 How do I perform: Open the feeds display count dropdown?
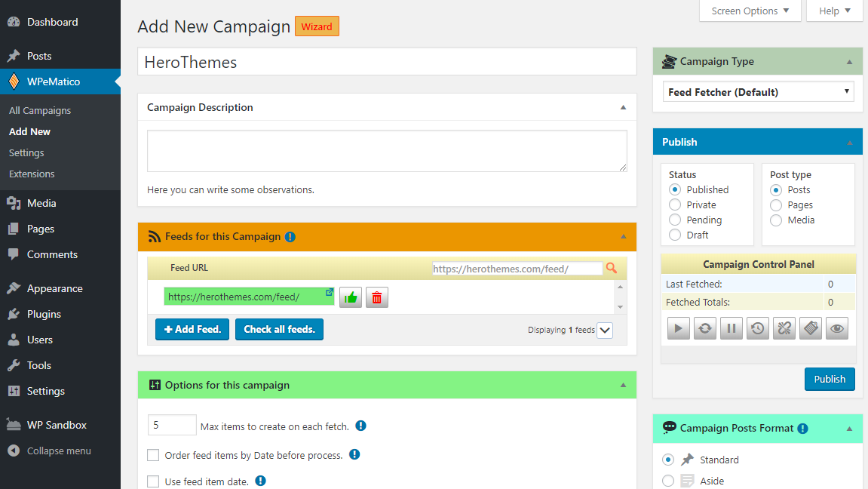pyautogui.click(x=604, y=330)
